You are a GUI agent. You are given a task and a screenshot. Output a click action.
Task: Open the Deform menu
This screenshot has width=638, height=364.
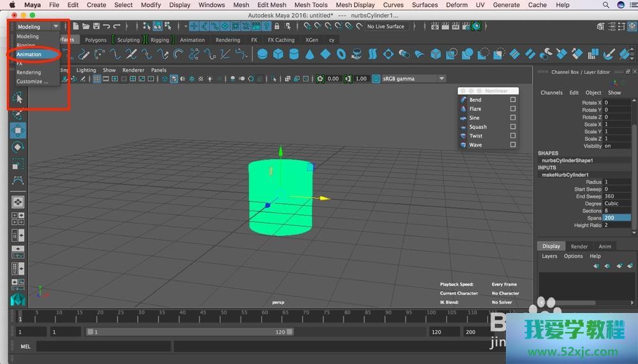tap(456, 5)
